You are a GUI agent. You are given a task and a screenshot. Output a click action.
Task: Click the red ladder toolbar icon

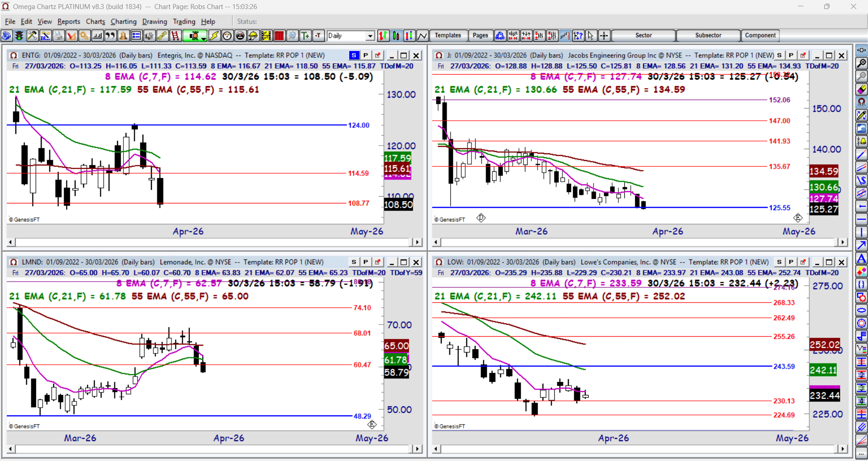175,36
